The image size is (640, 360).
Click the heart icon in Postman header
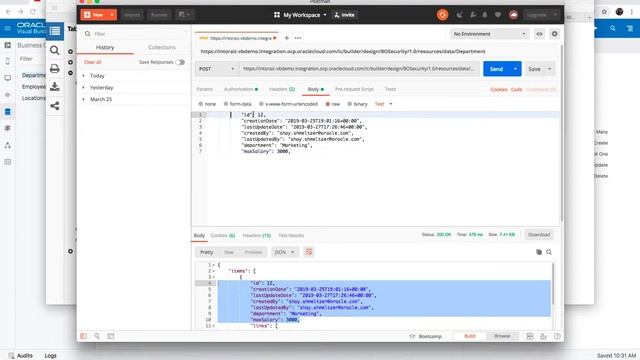tap(498, 15)
